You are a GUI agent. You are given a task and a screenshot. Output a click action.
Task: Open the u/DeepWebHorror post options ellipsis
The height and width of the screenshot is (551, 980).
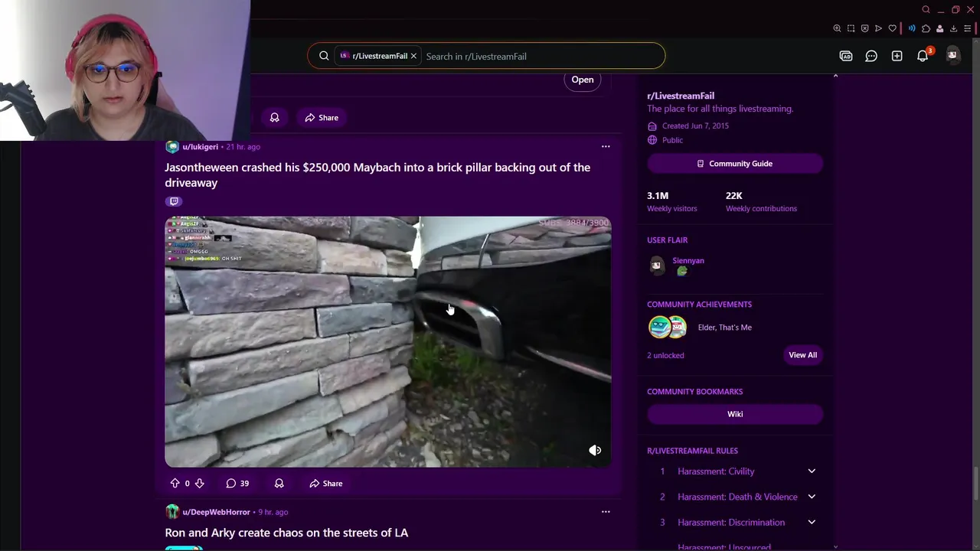[x=606, y=511]
